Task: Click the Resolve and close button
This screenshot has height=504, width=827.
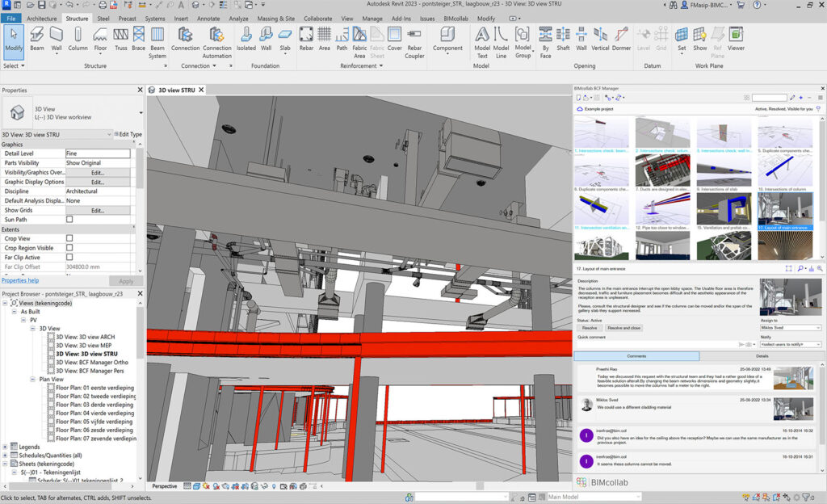Action: tap(623, 328)
